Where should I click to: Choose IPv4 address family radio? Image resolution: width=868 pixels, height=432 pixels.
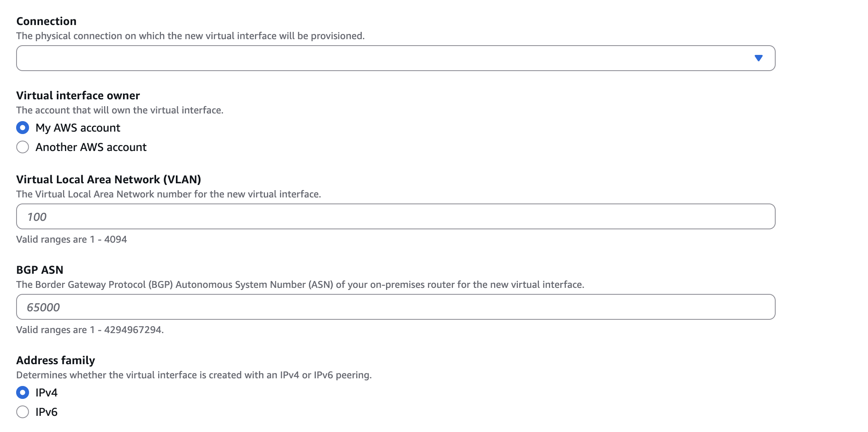[x=23, y=393]
